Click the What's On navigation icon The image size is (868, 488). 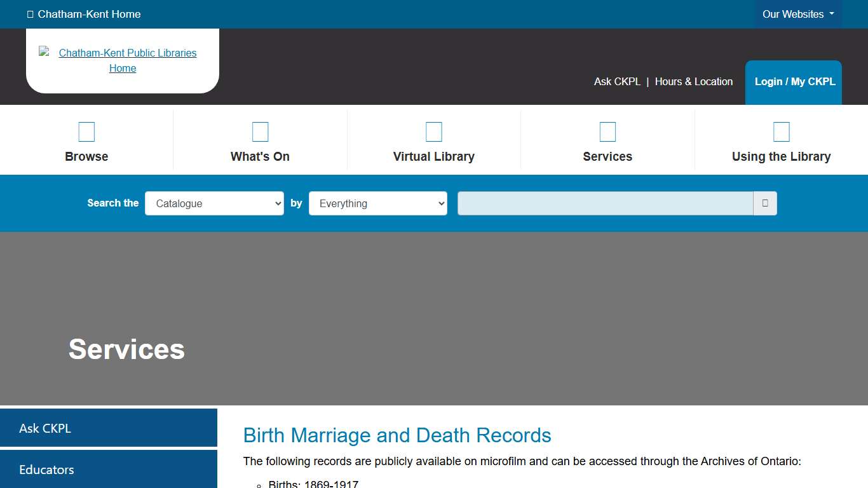(260, 132)
